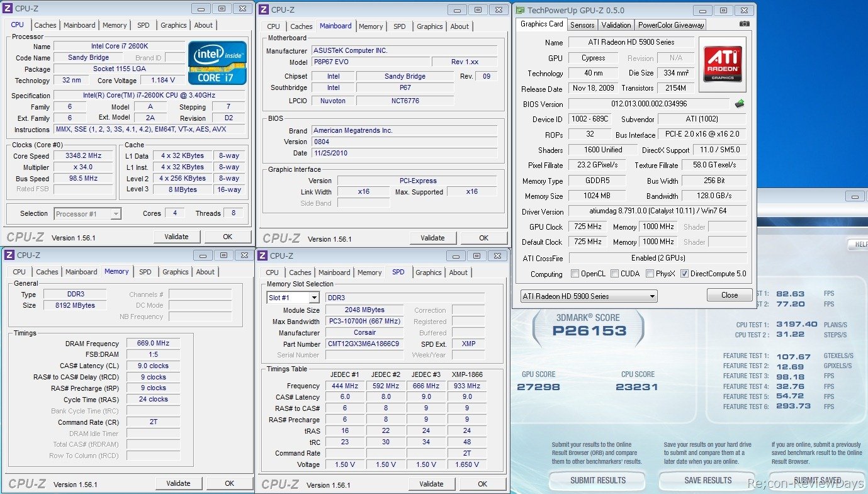
Task: Click the BIOS save chip icon
Action: tap(740, 104)
